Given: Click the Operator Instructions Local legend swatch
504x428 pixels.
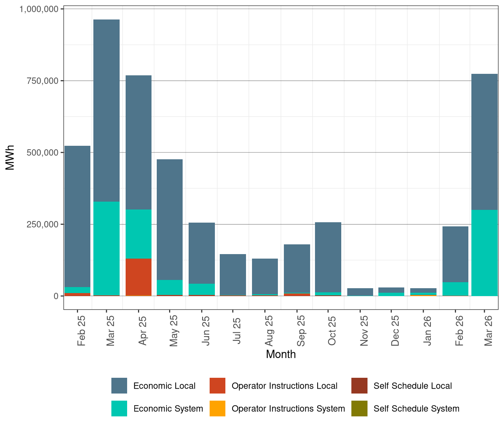Looking at the screenshot, I should pyautogui.click(x=217, y=386).
